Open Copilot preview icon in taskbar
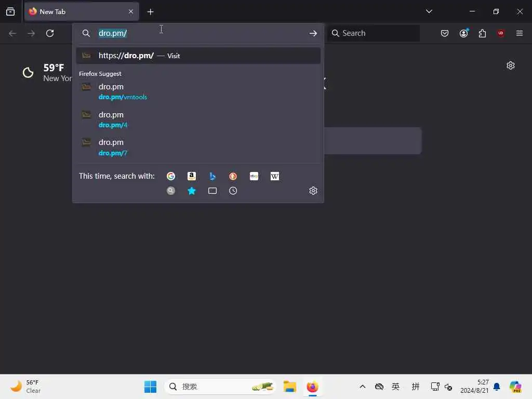This screenshot has height=399, width=532. coord(515,387)
